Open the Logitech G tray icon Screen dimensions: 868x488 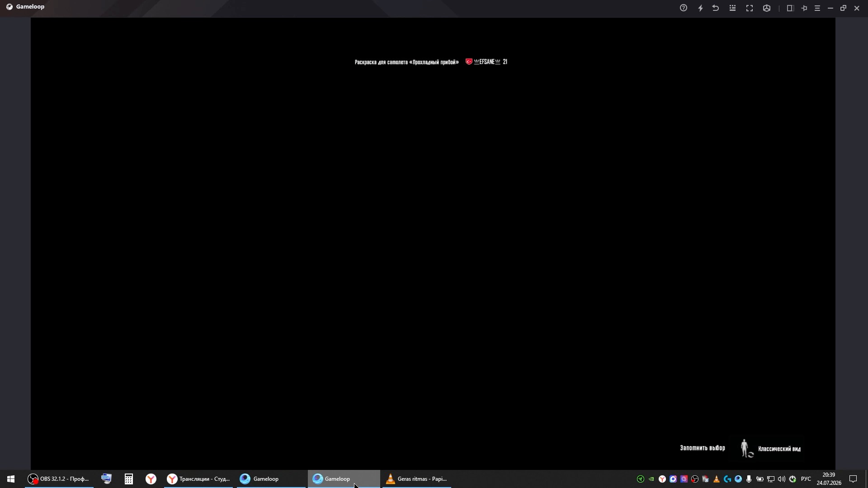click(727, 479)
